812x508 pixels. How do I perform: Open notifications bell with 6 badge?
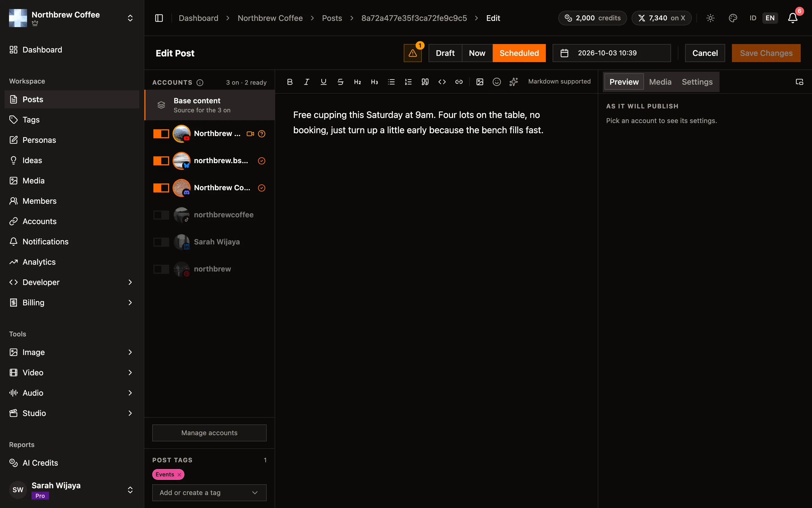(x=793, y=18)
